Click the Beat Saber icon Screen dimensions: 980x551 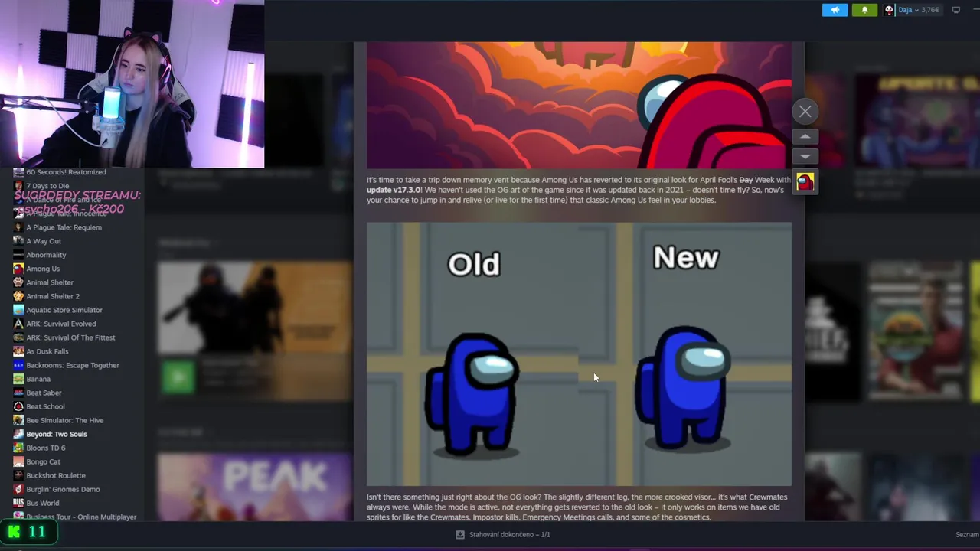coord(18,393)
